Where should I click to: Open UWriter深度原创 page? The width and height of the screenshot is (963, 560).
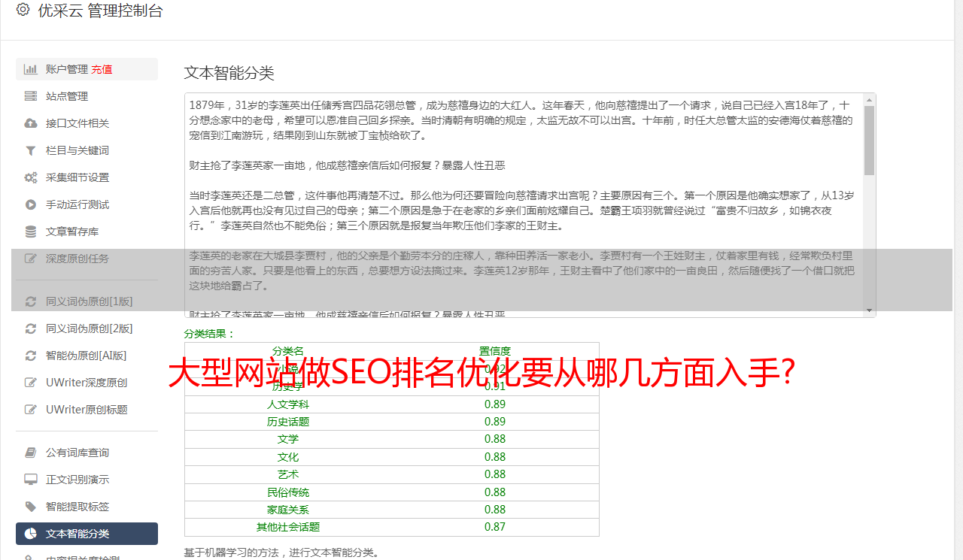tap(87, 383)
